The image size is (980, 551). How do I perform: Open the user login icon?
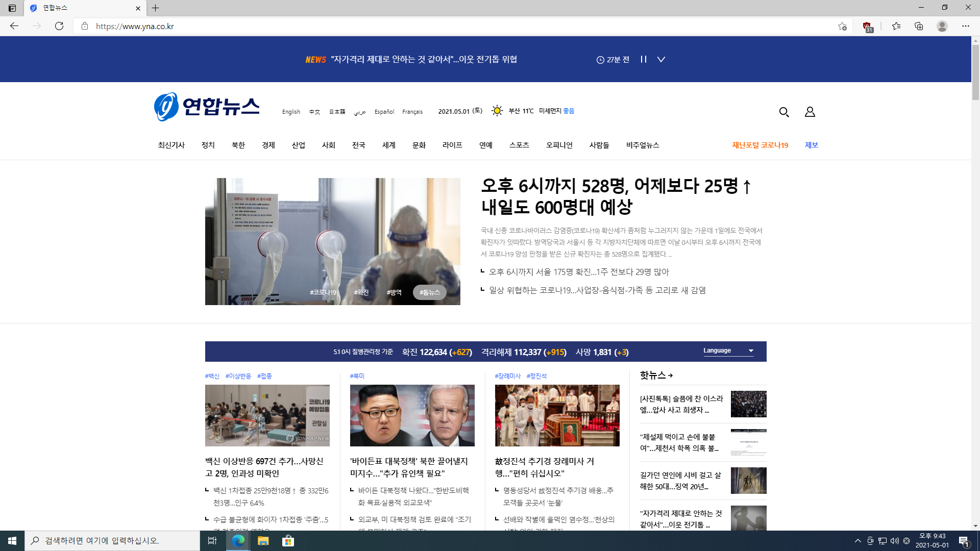pyautogui.click(x=810, y=112)
